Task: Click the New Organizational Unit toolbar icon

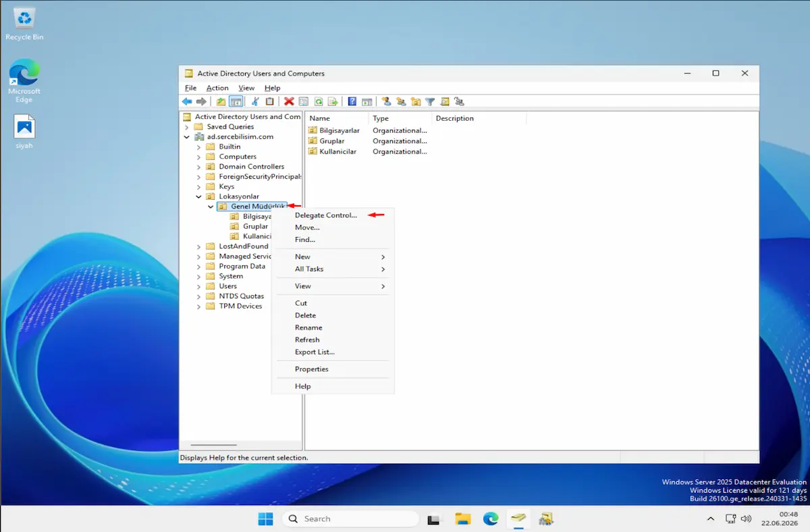Action: [416, 101]
